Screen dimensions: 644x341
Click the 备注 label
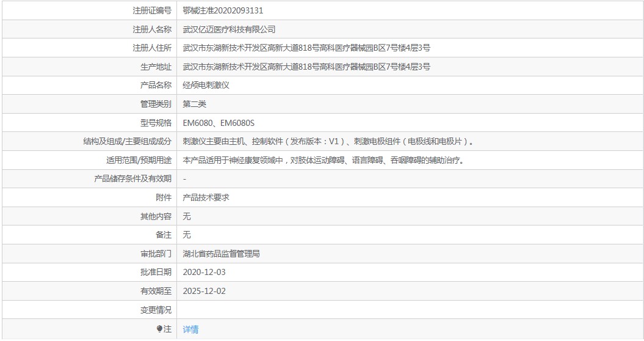pyautogui.click(x=164, y=235)
